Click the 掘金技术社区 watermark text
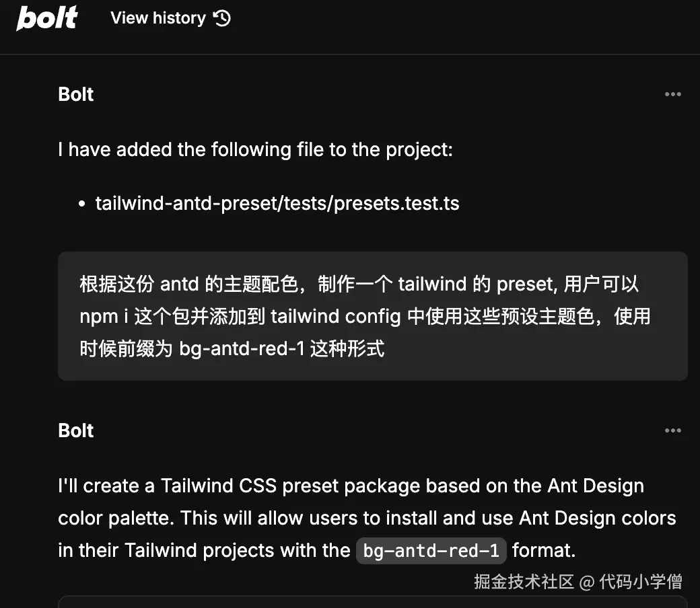Image resolution: width=700 pixels, height=608 pixels. [524, 581]
